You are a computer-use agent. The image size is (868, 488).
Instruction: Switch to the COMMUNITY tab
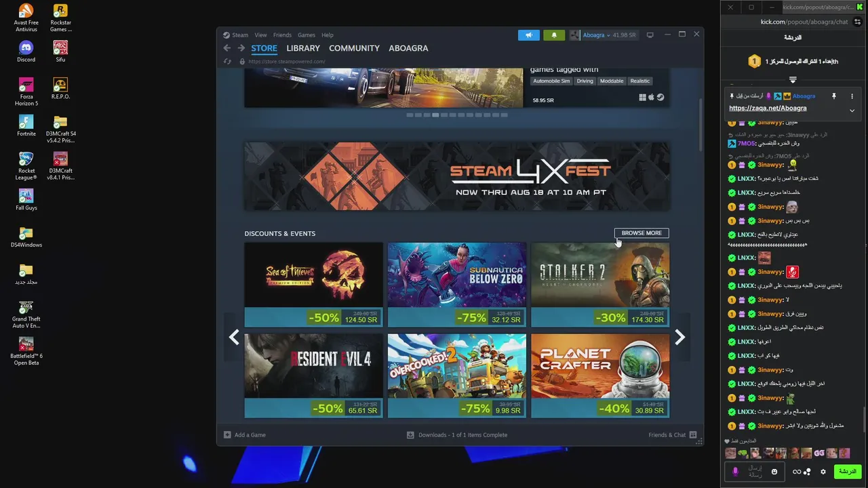point(354,48)
